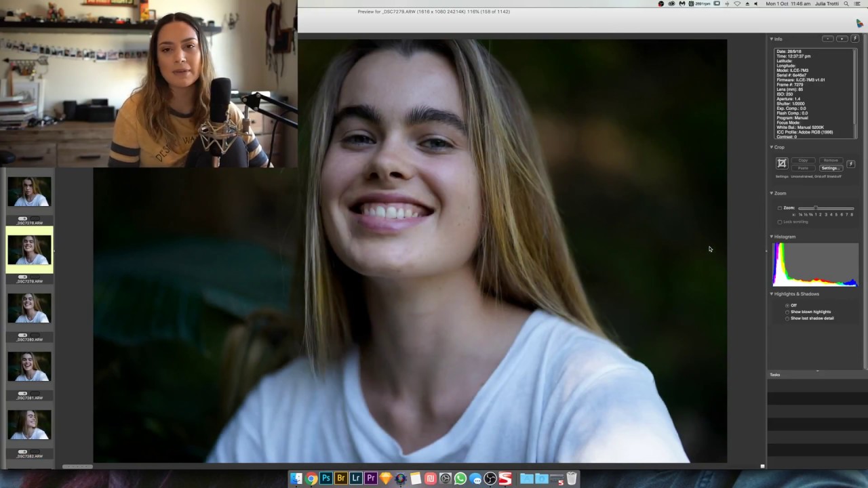The image size is (868, 488).
Task: Collapse the Info panel section
Action: (x=772, y=39)
